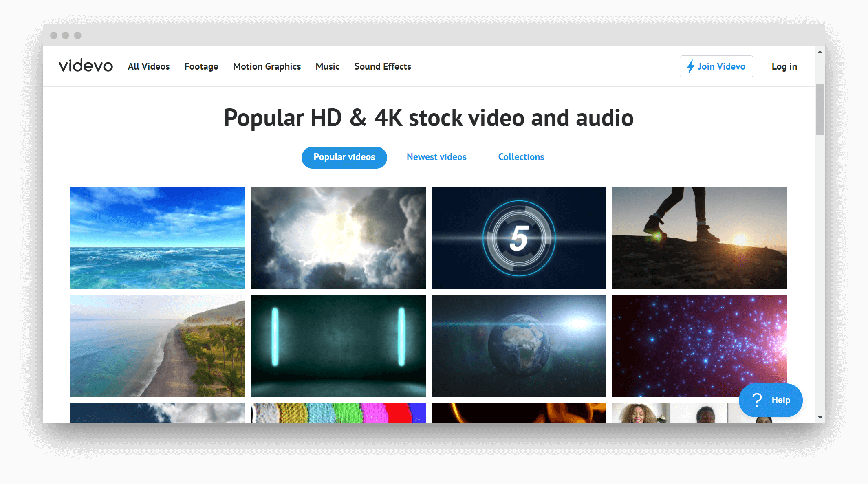Go to Motion Graphics section
This screenshot has width=868, height=484.
click(267, 66)
